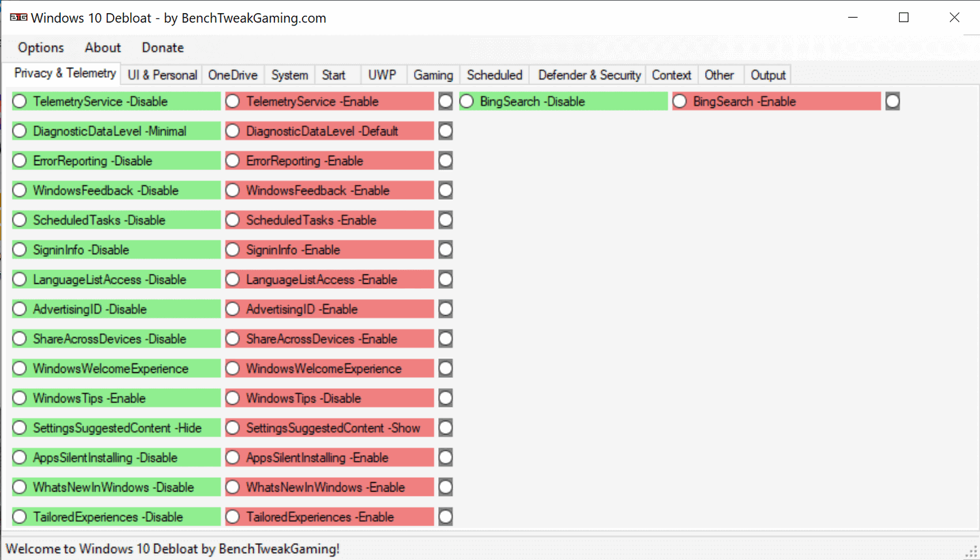The height and width of the screenshot is (560, 980).
Task: Check the box beside BingSearch -Enable
Action: (892, 101)
